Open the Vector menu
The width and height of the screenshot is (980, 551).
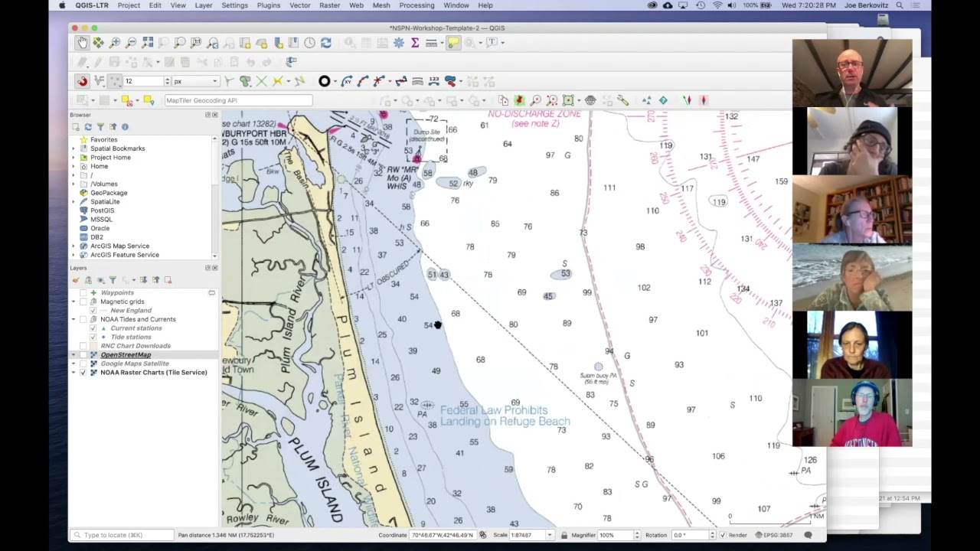[300, 5]
